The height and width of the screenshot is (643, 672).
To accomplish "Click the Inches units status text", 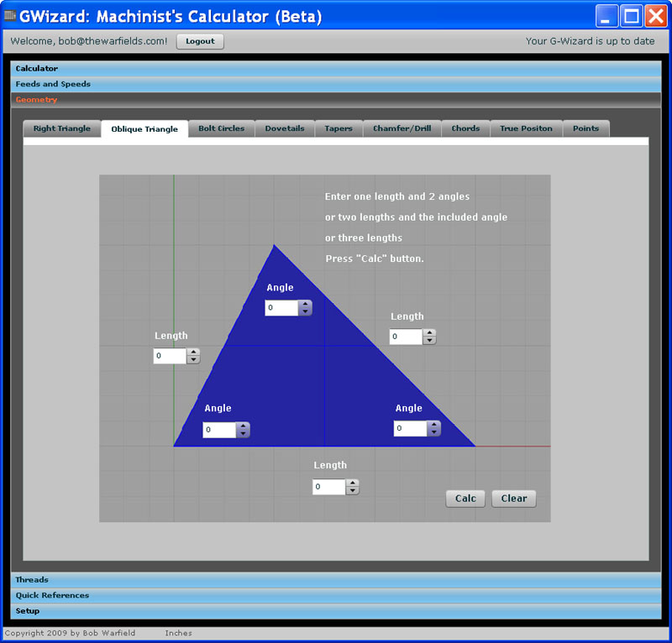I will [178, 633].
